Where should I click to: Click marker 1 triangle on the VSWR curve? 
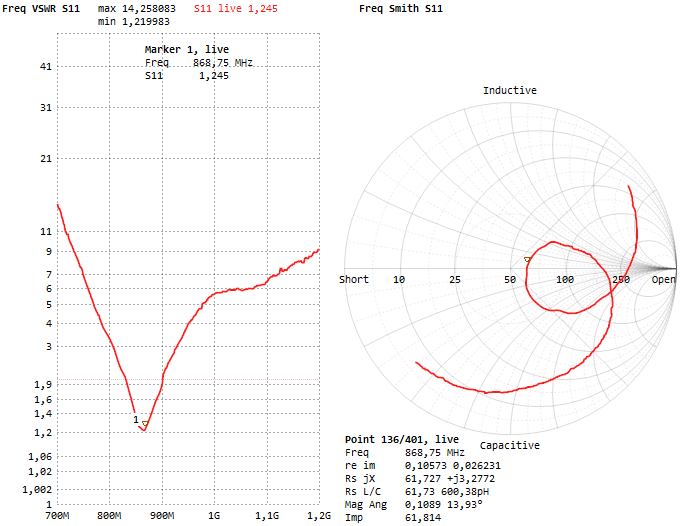[x=145, y=424]
